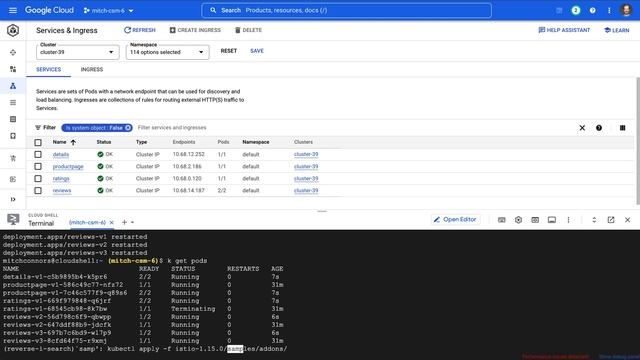The height and width of the screenshot is (360, 640).
Task: Select all services header checkbox
Action: 38,142
